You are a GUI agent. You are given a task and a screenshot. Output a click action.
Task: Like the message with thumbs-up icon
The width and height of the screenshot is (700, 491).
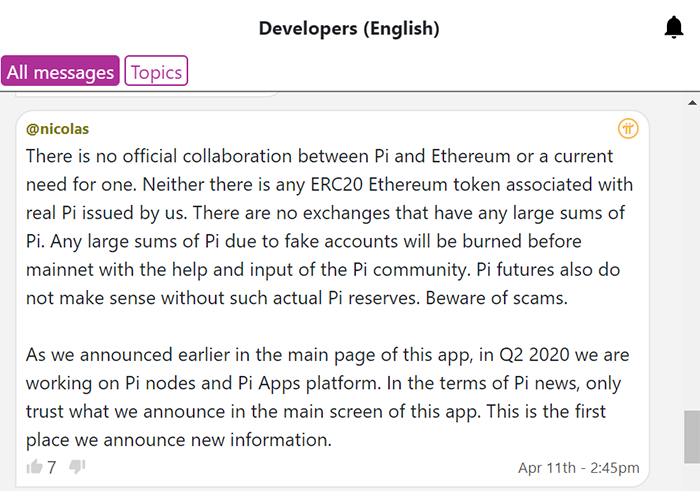coord(34,467)
